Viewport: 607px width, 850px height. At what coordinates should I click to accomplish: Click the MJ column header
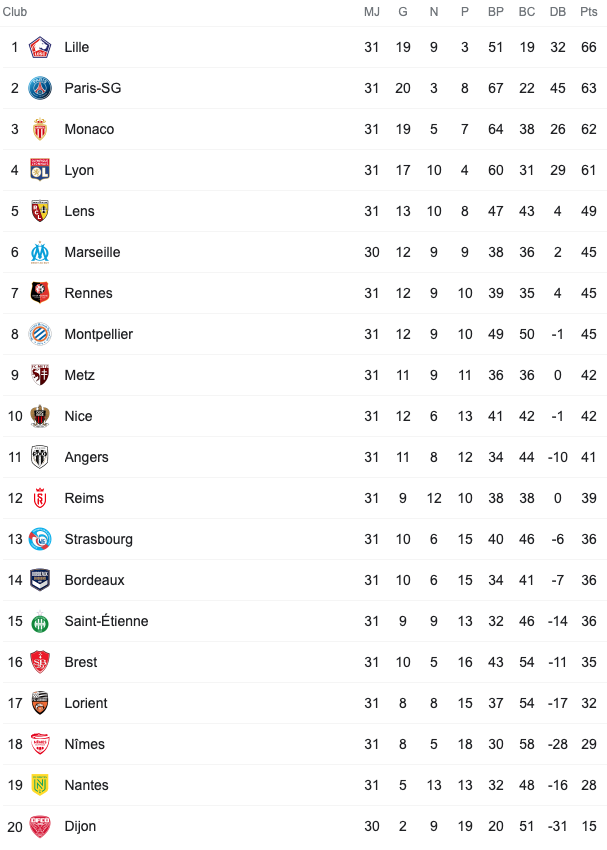pos(372,12)
